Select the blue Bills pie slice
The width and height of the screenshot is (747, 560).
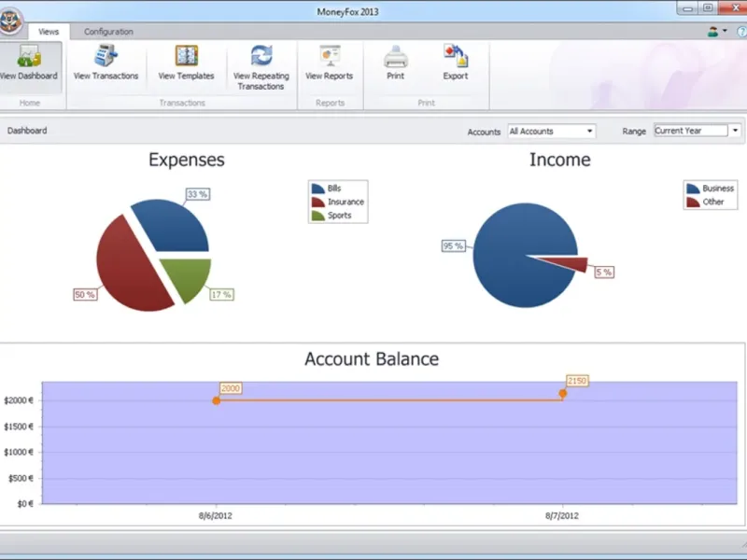point(174,226)
